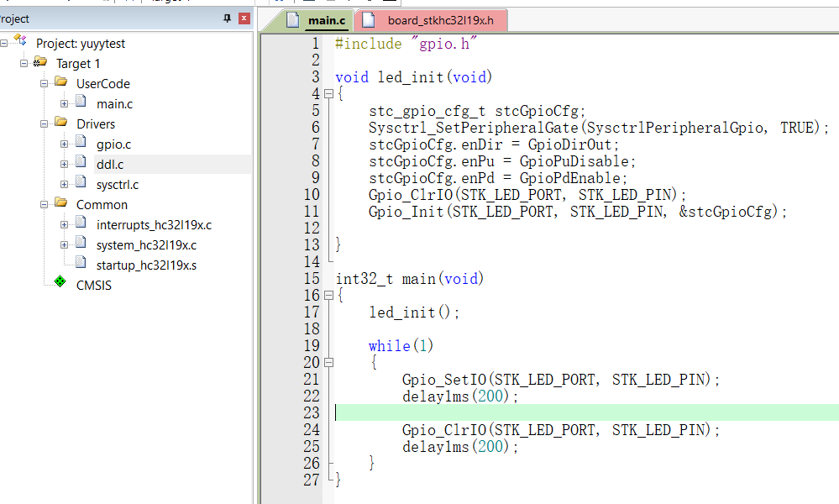Collapse the main function fold at line 16
This screenshot has height=504, width=839.
pyautogui.click(x=329, y=296)
